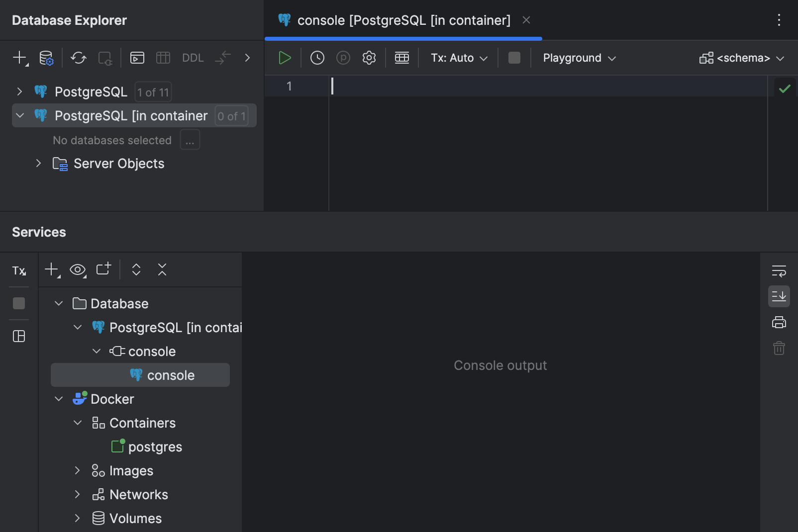
Task: Toggle scroll-to-end in console output panel
Action: click(x=780, y=296)
